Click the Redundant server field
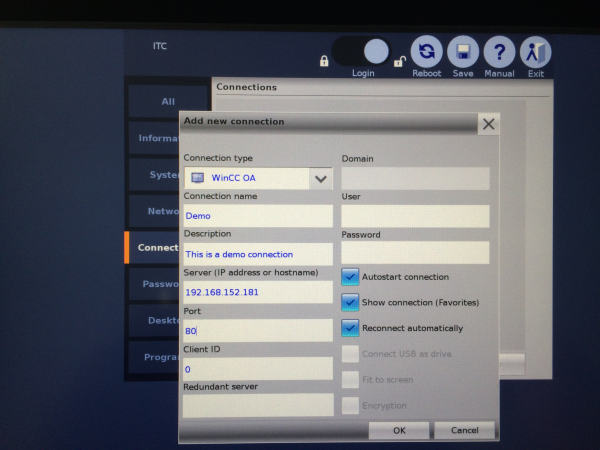This screenshot has width=600, height=450. click(258, 405)
